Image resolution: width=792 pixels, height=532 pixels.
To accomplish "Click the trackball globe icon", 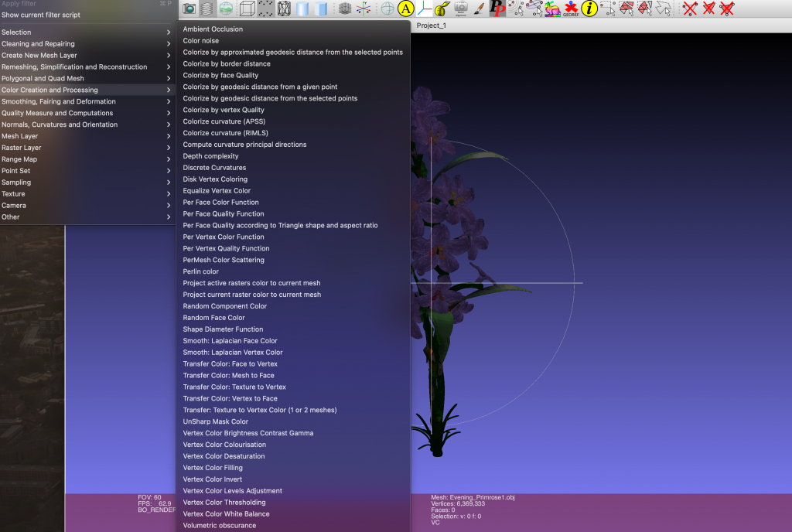I will click(x=387, y=8).
